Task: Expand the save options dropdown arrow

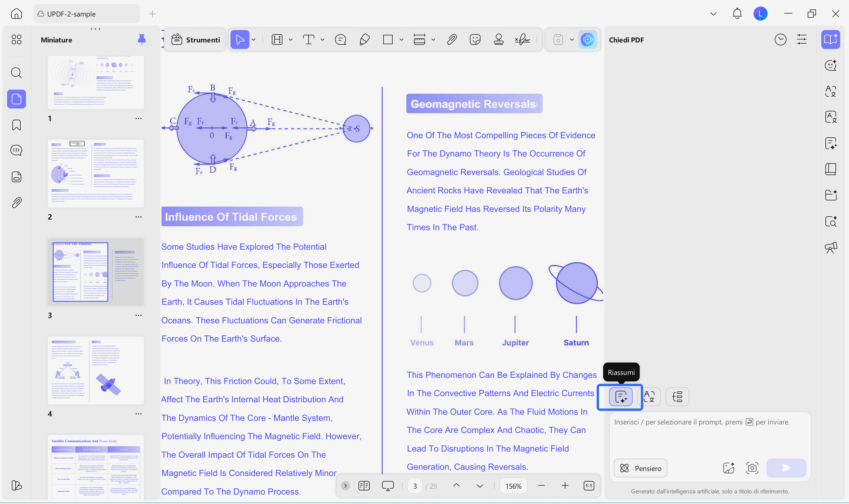Action: click(572, 40)
